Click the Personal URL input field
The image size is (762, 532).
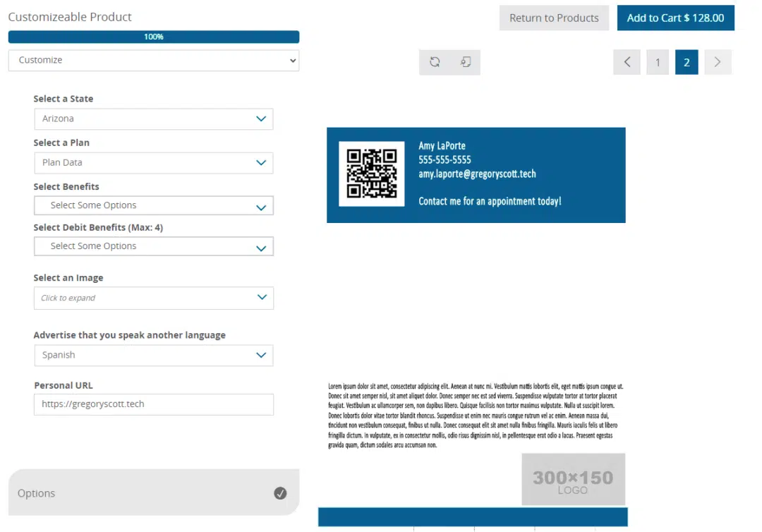(153, 404)
